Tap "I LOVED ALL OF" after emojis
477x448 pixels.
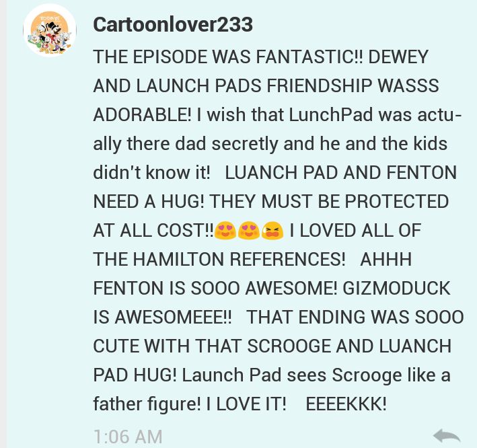pos(355,230)
